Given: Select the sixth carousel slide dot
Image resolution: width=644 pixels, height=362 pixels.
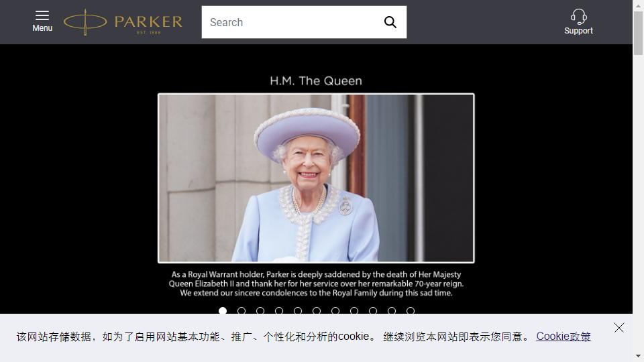Looking at the screenshot, I should (x=317, y=310).
